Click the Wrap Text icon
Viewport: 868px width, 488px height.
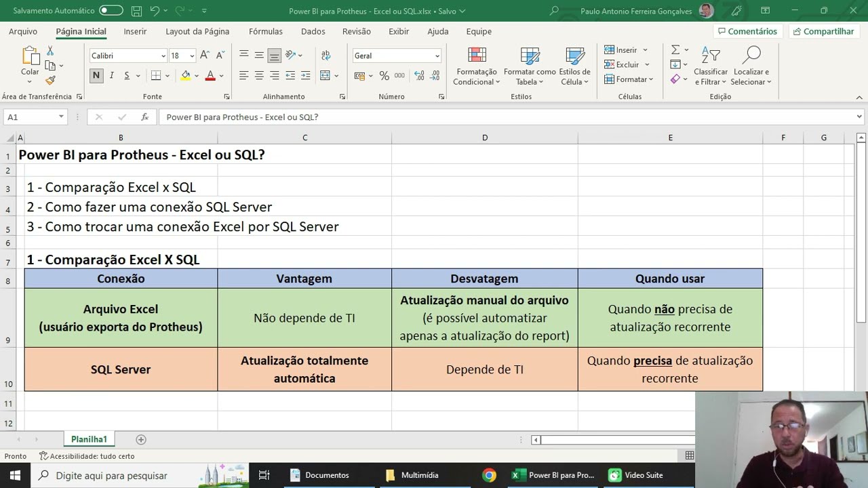click(x=326, y=56)
